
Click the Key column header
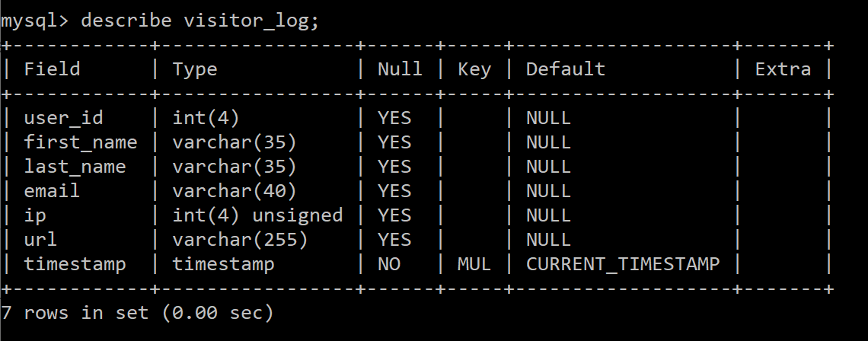pos(474,69)
